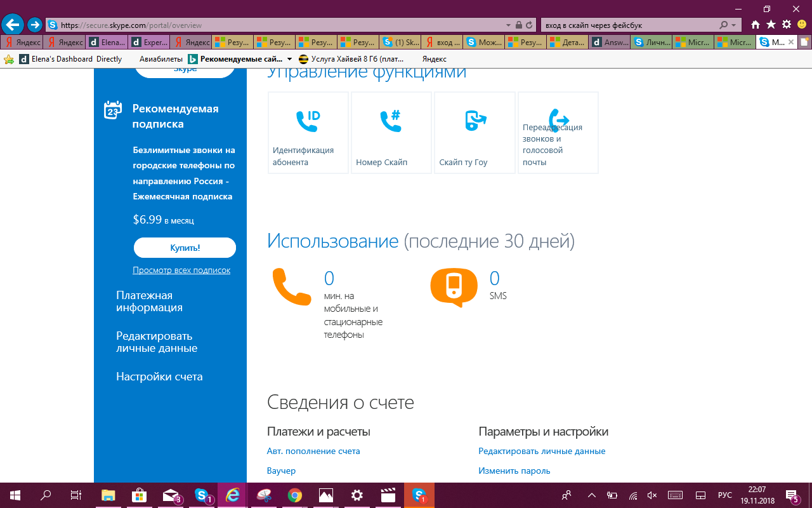
Task: Open the Photos app on the taskbar
Action: click(326, 495)
